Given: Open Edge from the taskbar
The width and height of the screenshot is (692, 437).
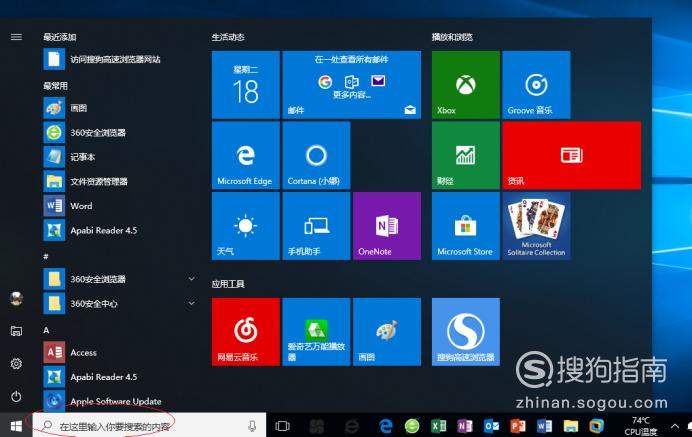Looking at the screenshot, I should (x=386, y=426).
